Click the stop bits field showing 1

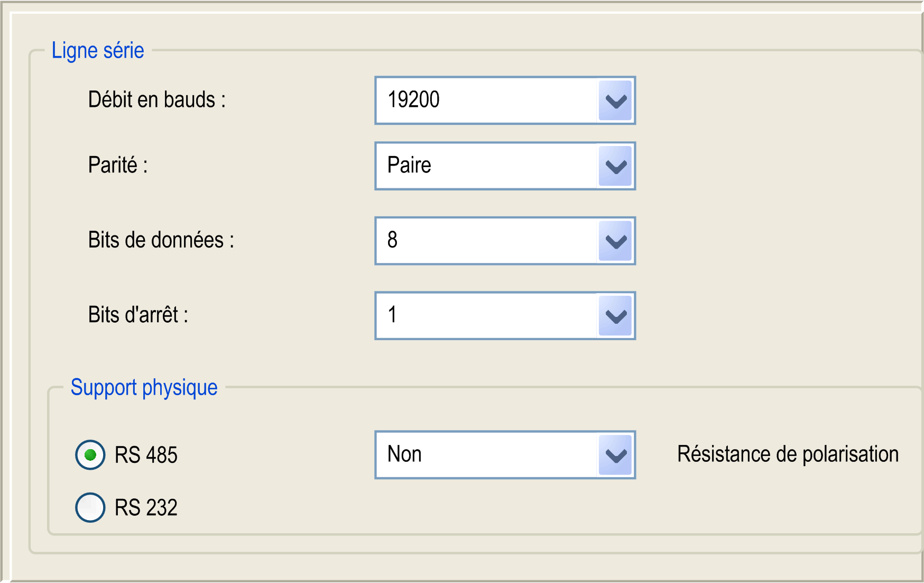[486, 316]
